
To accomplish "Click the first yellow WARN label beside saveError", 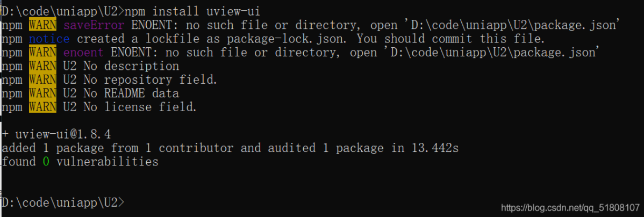I will click(42, 25).
